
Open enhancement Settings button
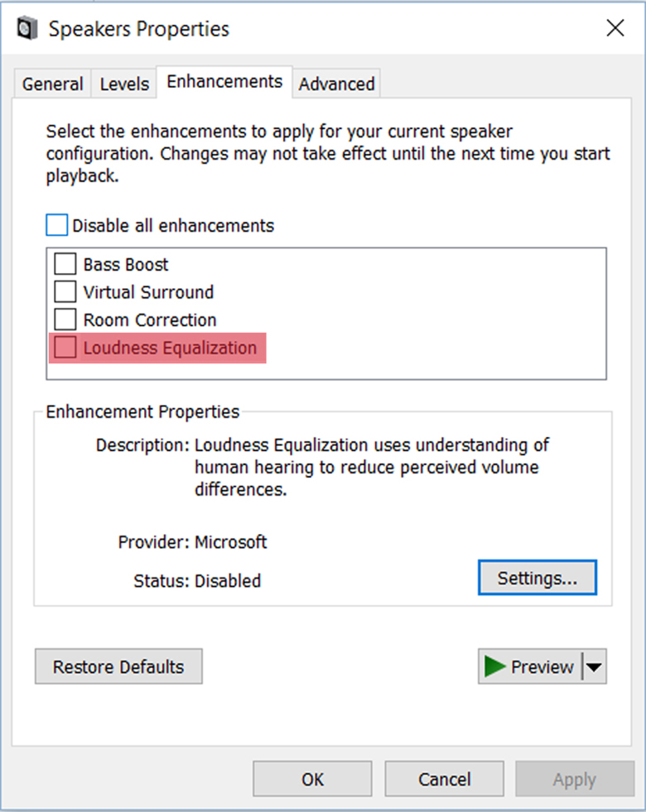tap(537, 579)
